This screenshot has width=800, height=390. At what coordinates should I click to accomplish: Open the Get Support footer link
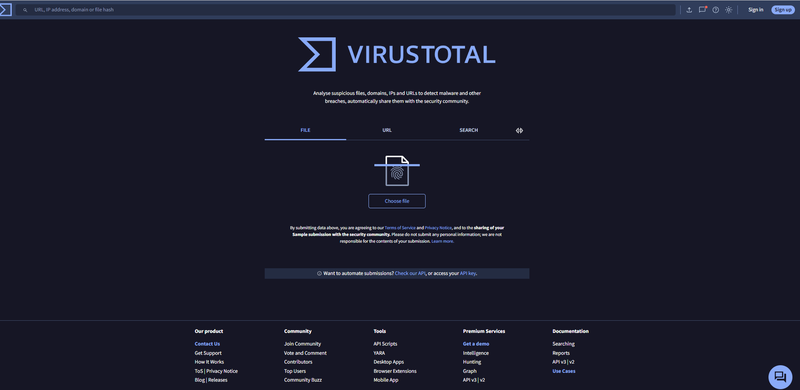[x=208, y=353]
